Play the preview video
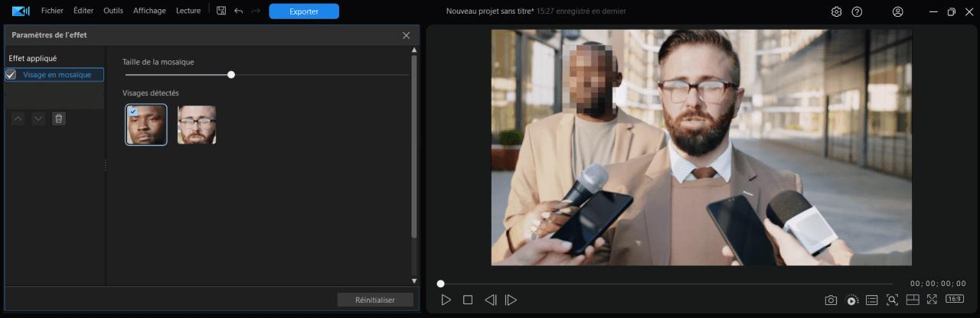The height and width of the screenshot is (318, 980). pyautogui.click(x=446, y=300)
